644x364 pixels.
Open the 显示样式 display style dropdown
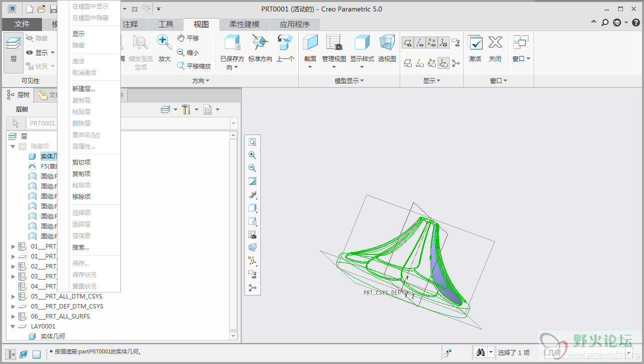click(x=362, y=66)
